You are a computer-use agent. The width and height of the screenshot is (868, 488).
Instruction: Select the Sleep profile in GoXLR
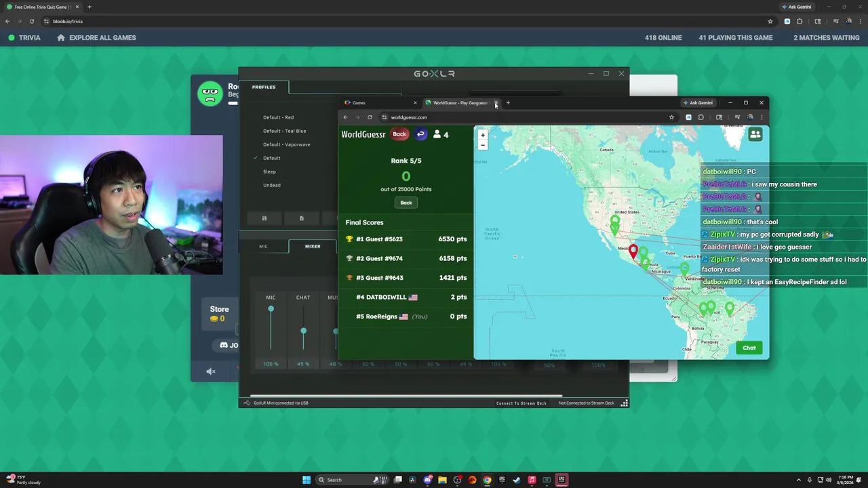tap(269, 171)
